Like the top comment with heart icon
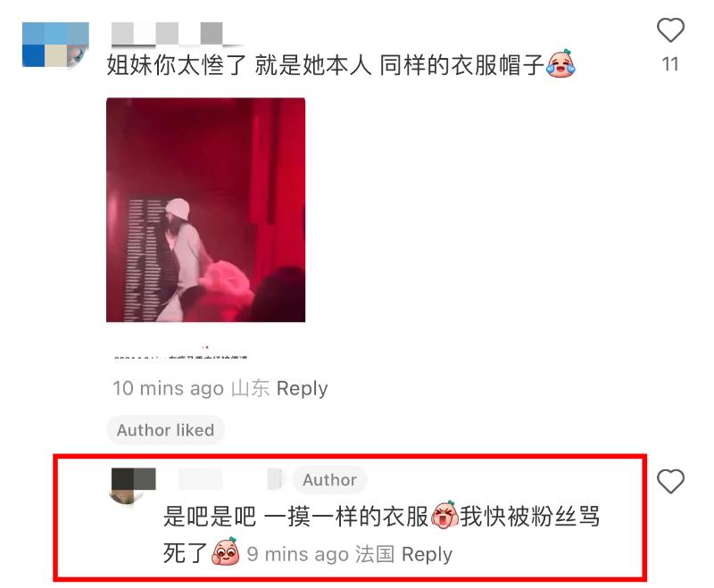 click(670, 30)
